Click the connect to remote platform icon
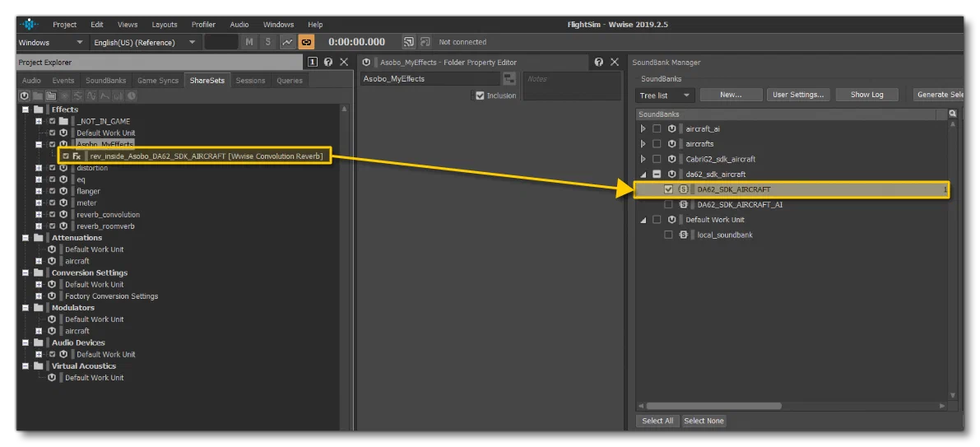 [x=409, y=42]
